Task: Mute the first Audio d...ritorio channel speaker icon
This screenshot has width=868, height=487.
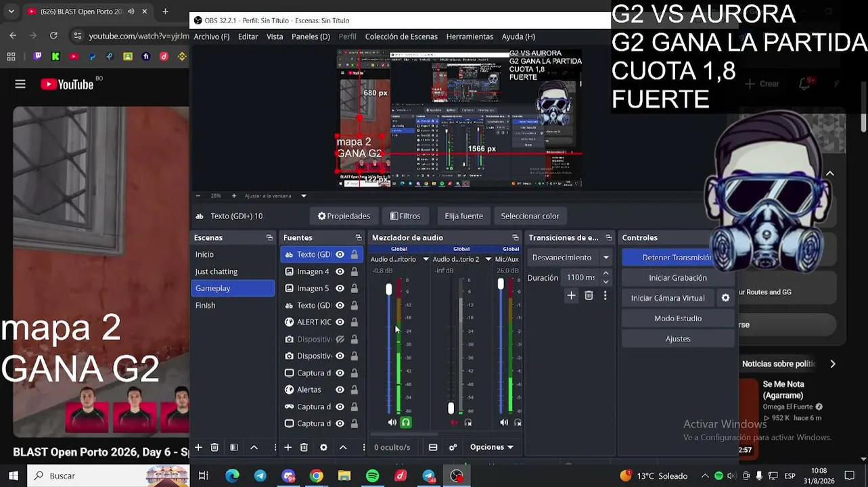Action: tap(392, 422)
